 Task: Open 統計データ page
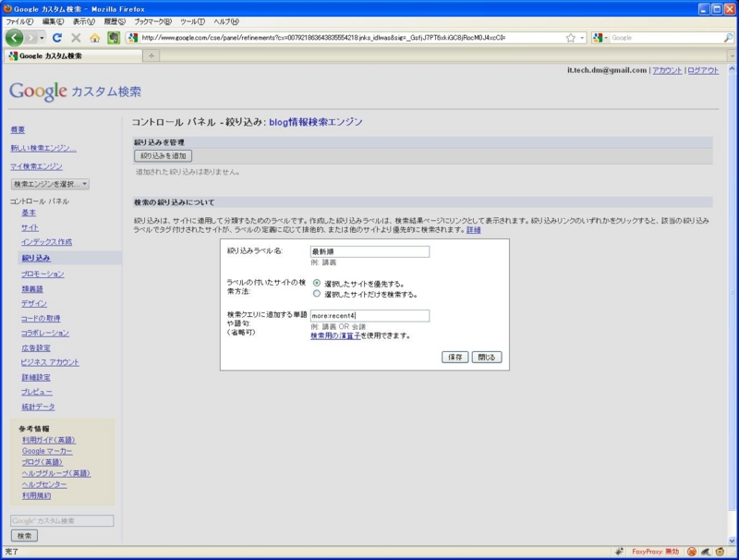click(x=38, y=407)
